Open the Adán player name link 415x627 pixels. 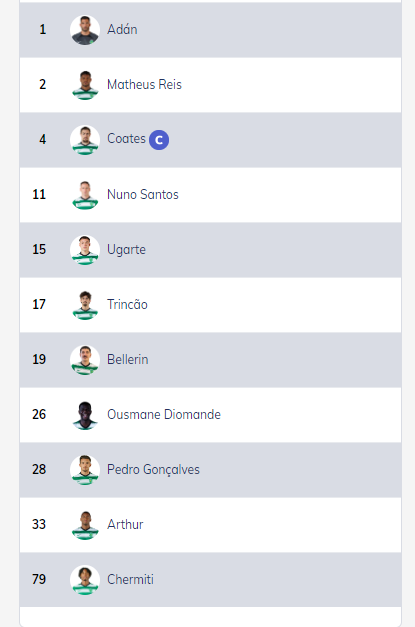[122, 30]
